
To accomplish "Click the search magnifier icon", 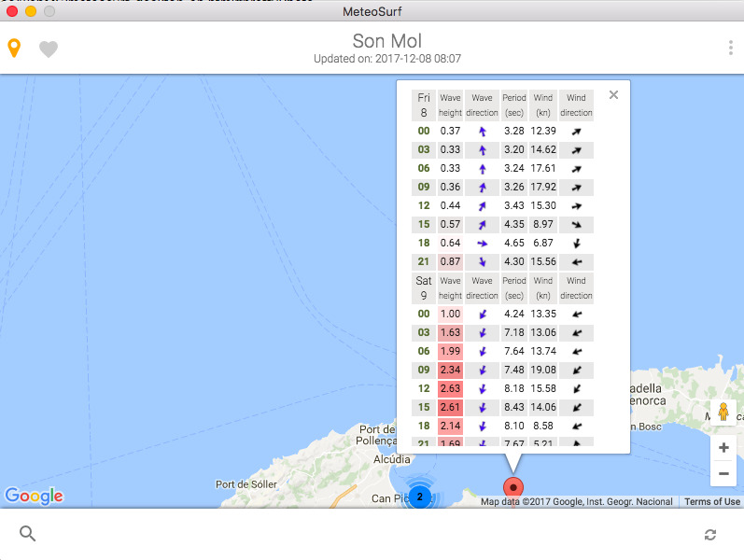I will tap(27, 534).
